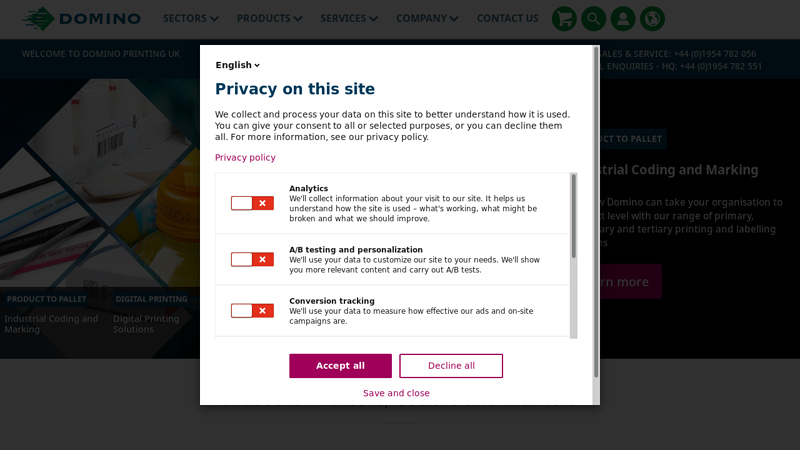Go to the Contact Us page

[507, 19]
